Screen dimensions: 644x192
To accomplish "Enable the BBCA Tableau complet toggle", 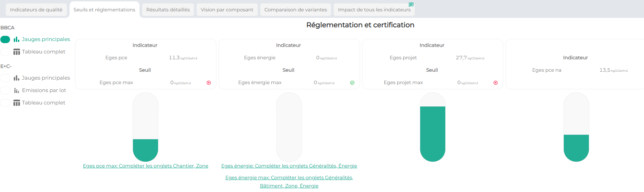I will 6,52.
